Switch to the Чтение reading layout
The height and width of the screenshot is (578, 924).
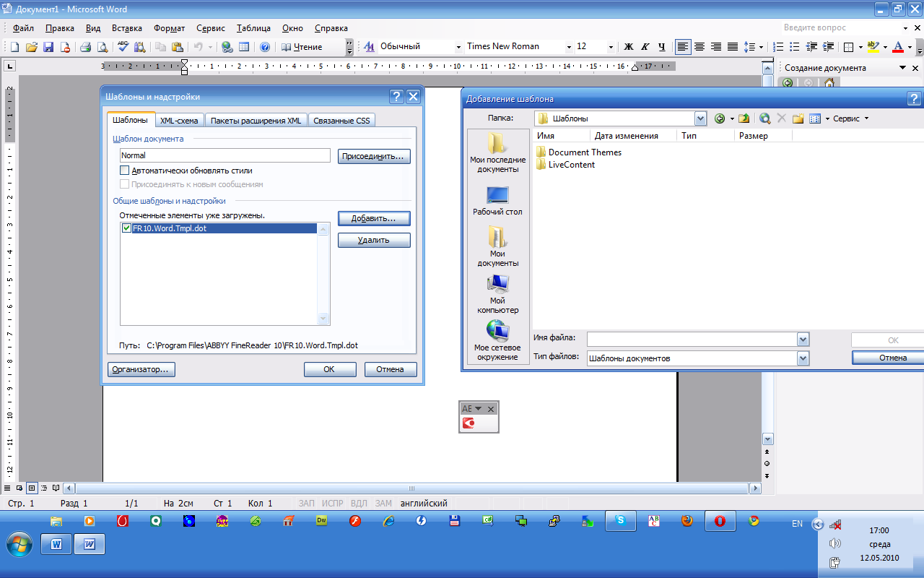(x=302, y=47)
